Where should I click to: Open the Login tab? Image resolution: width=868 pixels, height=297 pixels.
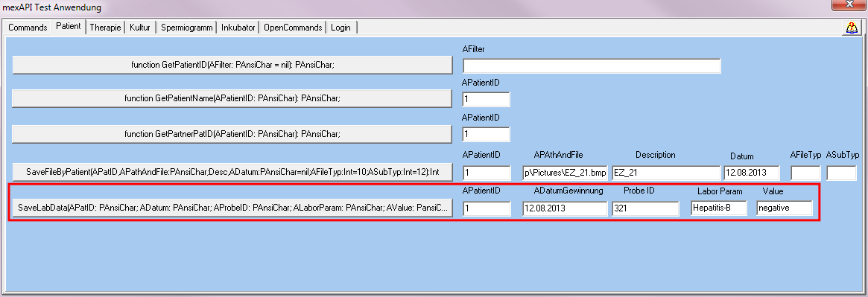340,28
